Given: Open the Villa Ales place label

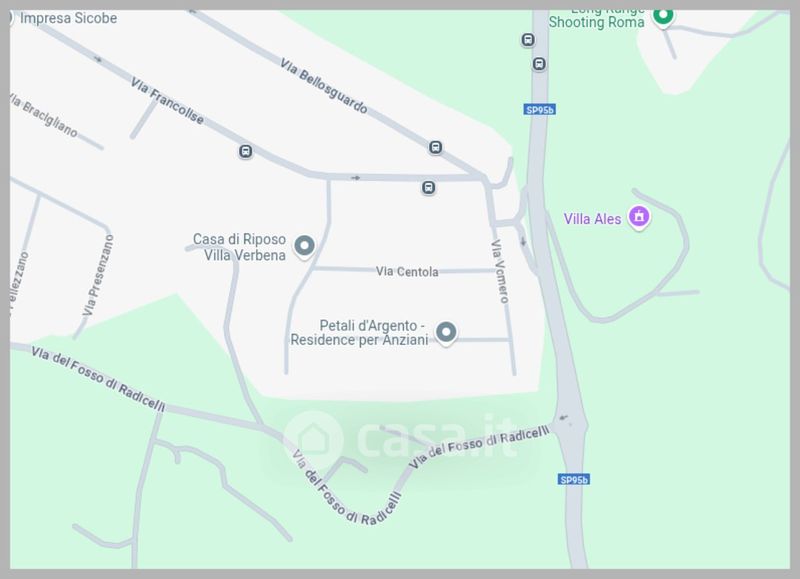Looking at the screenshot, I should coord(592,219).
